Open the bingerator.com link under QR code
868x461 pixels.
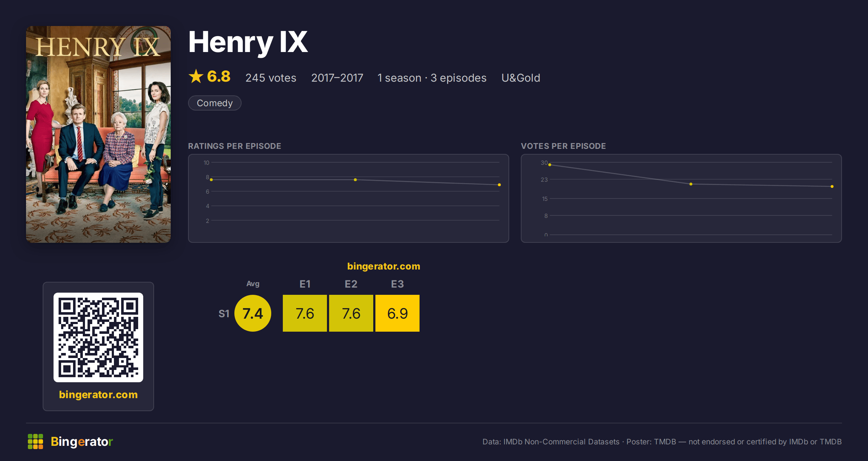pos(98,395)
